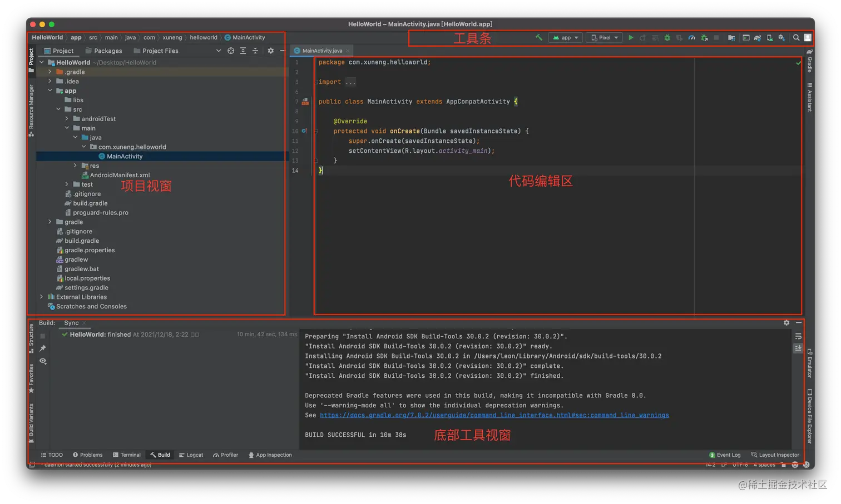Start debugging with the green bug icon

tap(667, 38)
